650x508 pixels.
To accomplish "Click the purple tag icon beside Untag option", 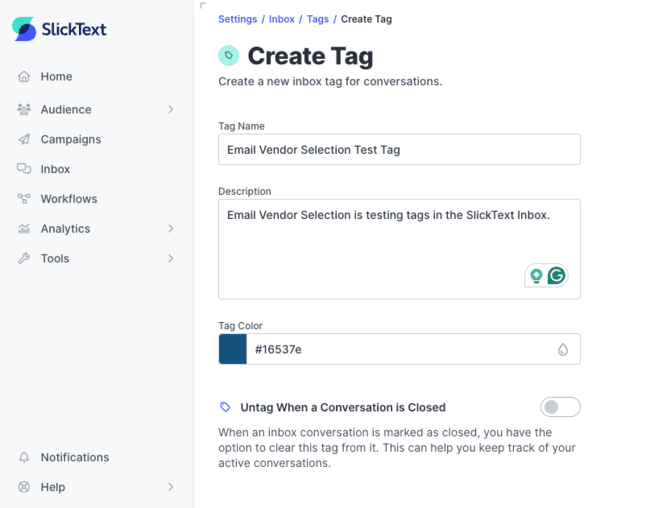I will pyautogui.click(x=225, y=407).
